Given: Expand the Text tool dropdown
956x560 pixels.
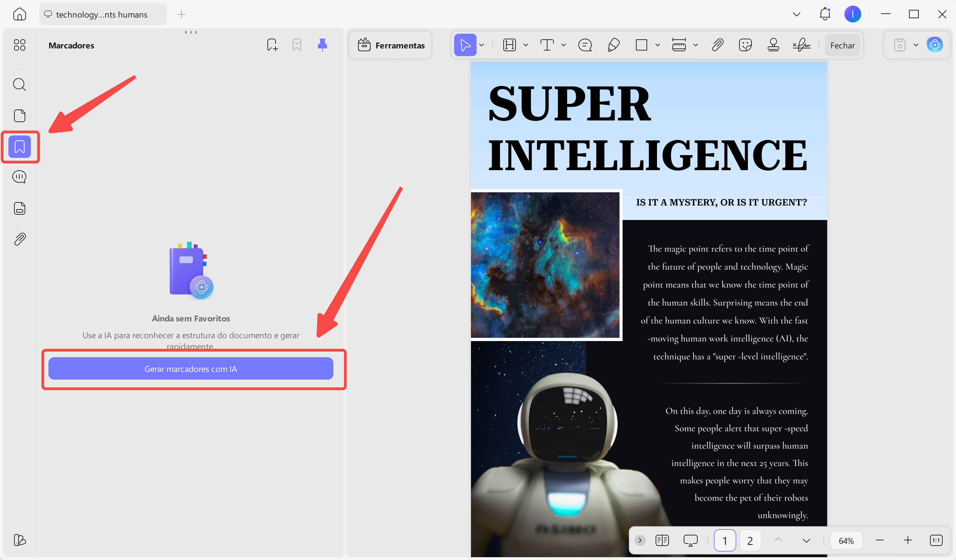Looking at the screenshot, I should click(564, 45).
